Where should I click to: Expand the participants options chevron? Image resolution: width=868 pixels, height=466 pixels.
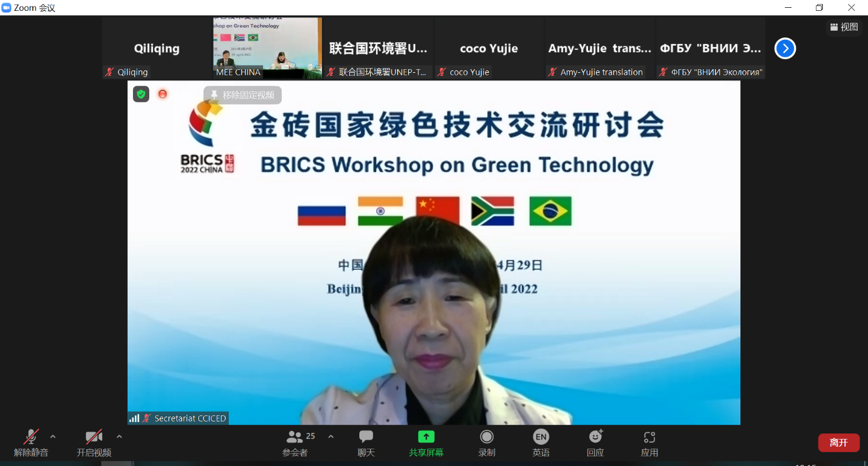[x=330, y=436]
